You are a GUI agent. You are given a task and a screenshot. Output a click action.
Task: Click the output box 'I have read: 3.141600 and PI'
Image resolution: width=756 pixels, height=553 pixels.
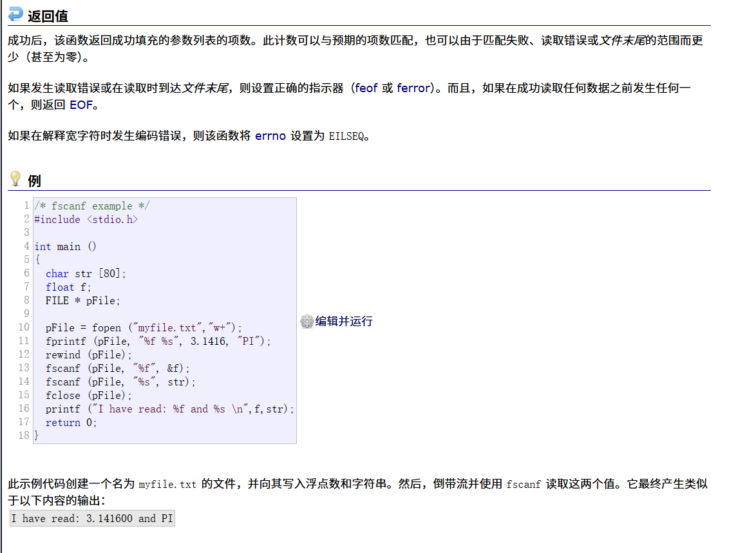click(92, 518)
